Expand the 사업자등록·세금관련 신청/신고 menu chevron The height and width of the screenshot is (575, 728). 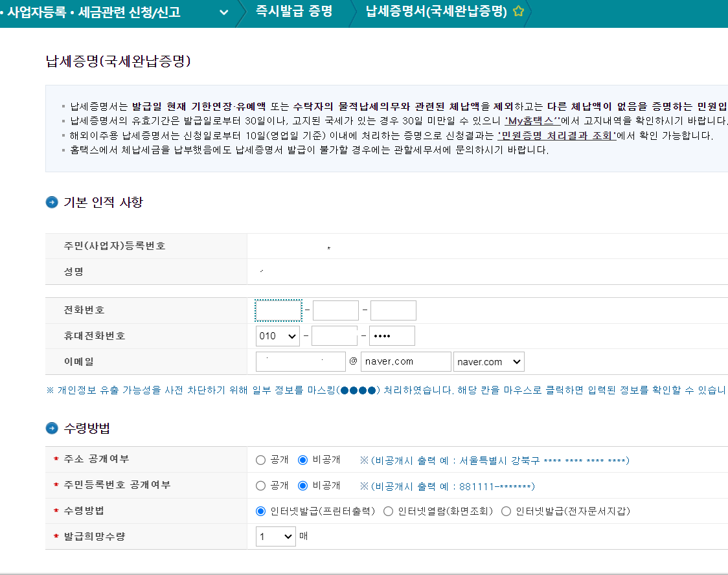223,11
